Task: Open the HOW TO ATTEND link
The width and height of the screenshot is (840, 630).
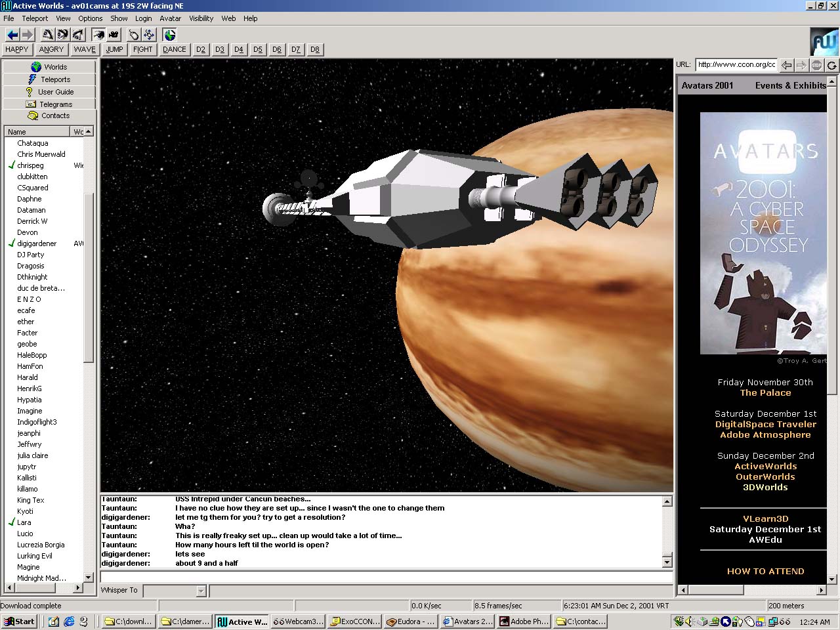Action: [765, 572]
